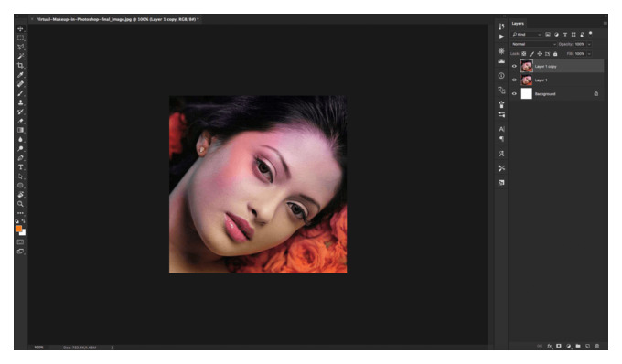Click the Fill 100% value field
The height and width of the screenshot is (364, 622).
(580, 54)
